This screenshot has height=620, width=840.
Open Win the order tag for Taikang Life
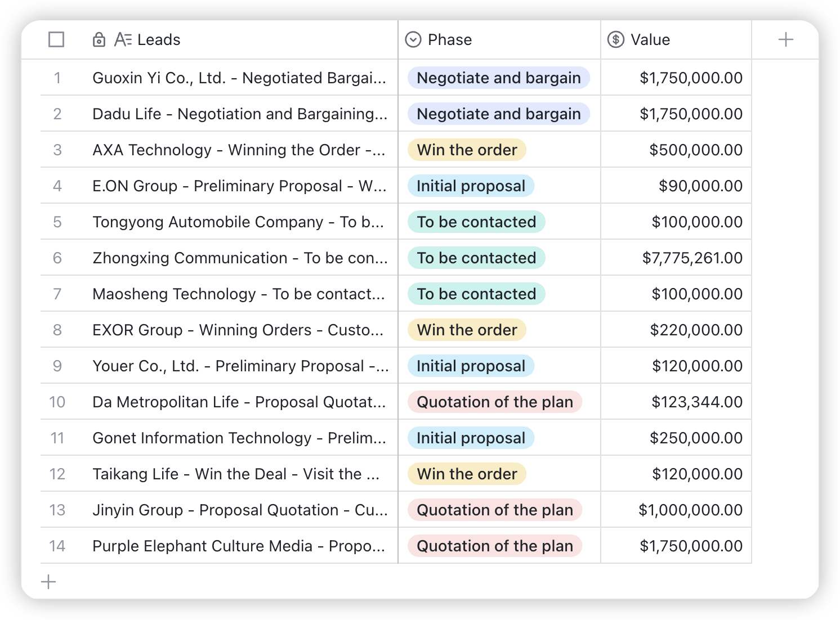point(467,474)
